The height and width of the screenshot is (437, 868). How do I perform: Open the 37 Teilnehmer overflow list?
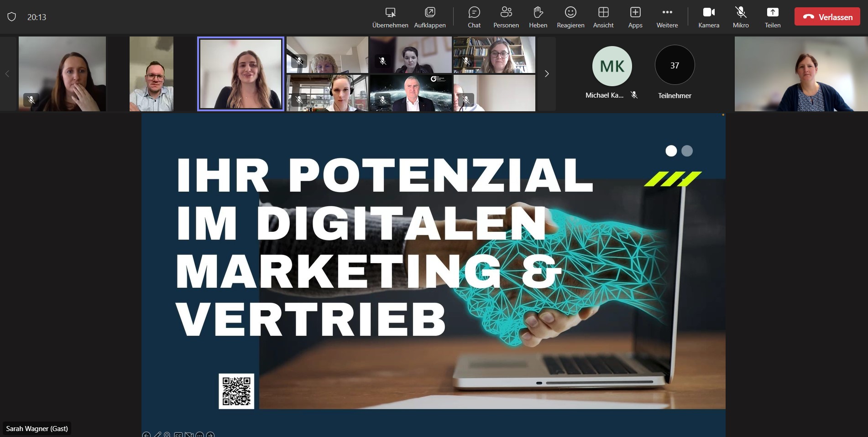pyautogui.click(x=675, y=66)
